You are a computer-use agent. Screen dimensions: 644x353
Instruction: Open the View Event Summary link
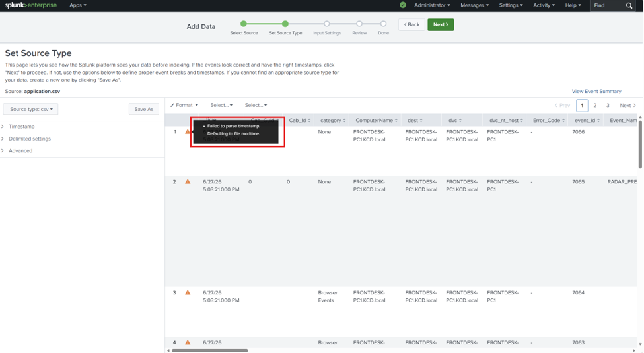[596, 92]
